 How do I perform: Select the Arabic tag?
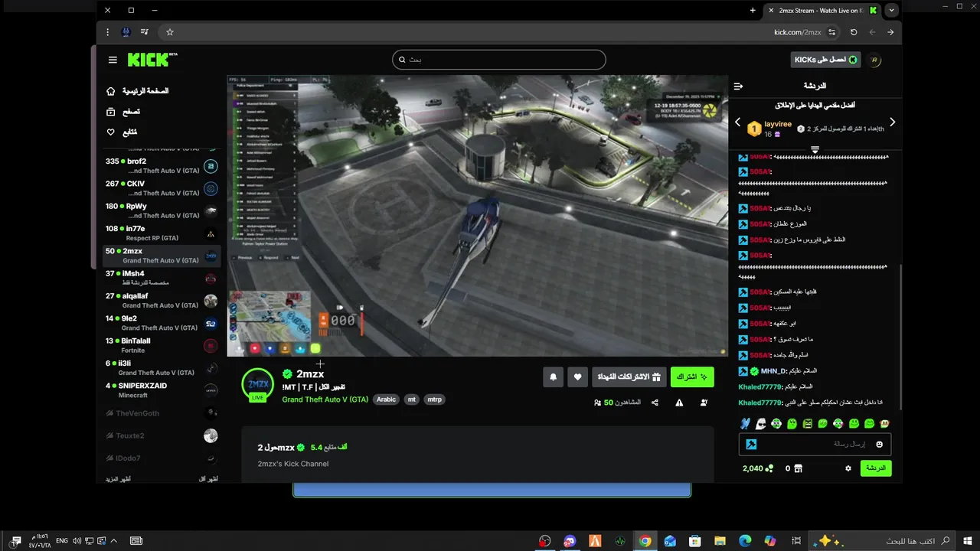point(387,399)
